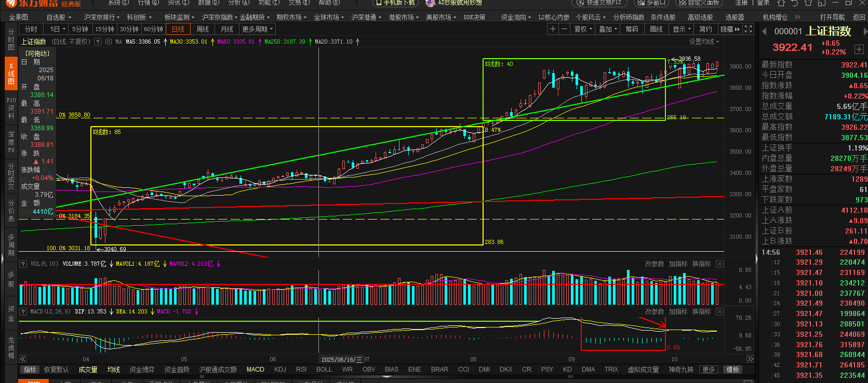
Task: Open 分价表 sidebar panel
Action: coord(11,211)
